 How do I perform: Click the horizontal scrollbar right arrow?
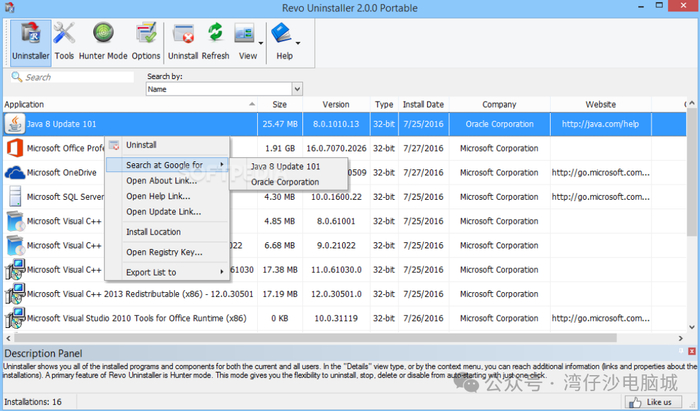tap(681, 338)
